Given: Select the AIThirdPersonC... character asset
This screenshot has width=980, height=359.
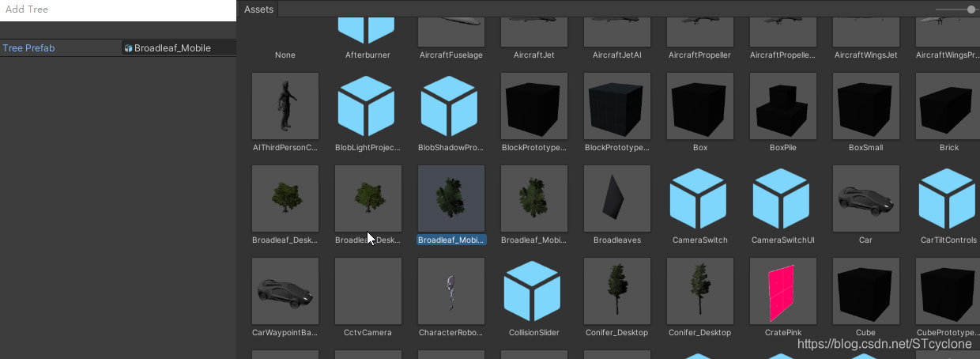Looking at the screenshot, I should (285, 106).
